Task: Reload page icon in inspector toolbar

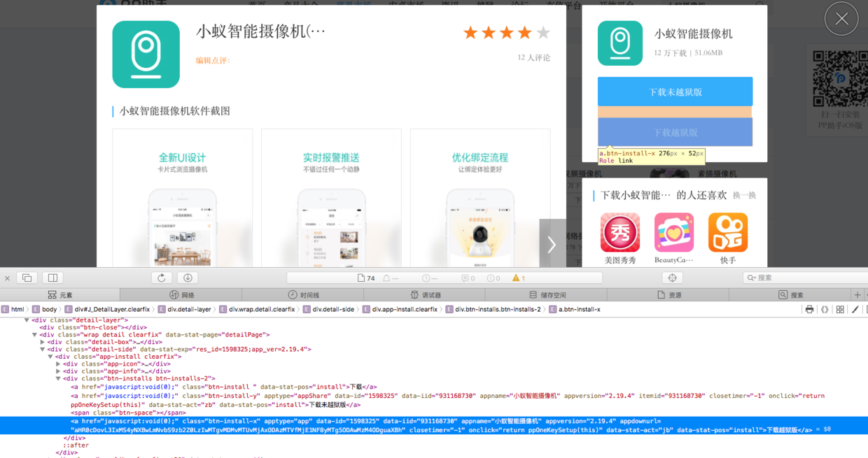Action: click(162, 278)
